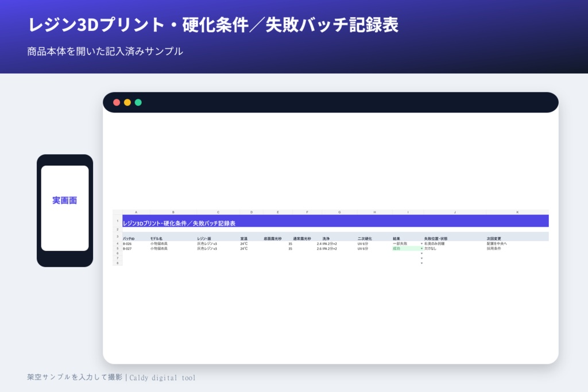Screen dimensions: 588x392
Task: Click the green window dot
Action: 138,102
